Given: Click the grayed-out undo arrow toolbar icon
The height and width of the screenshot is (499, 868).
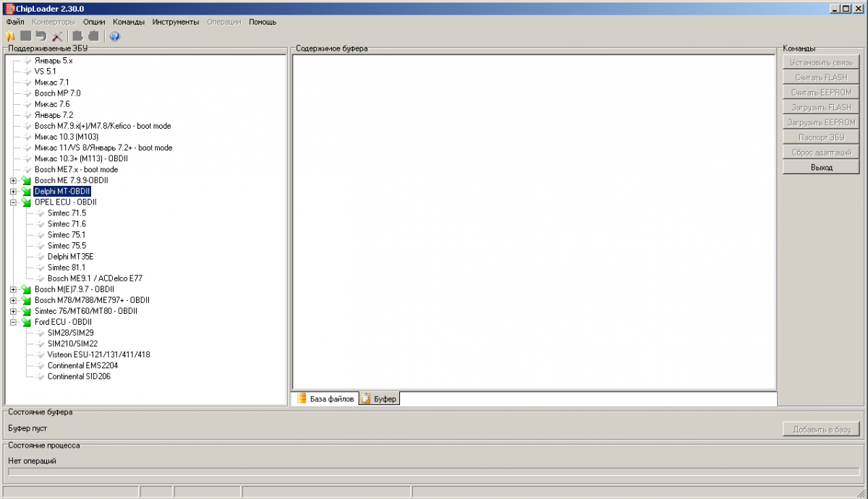Looking at the screenshot, I should (x=41, y=35).
